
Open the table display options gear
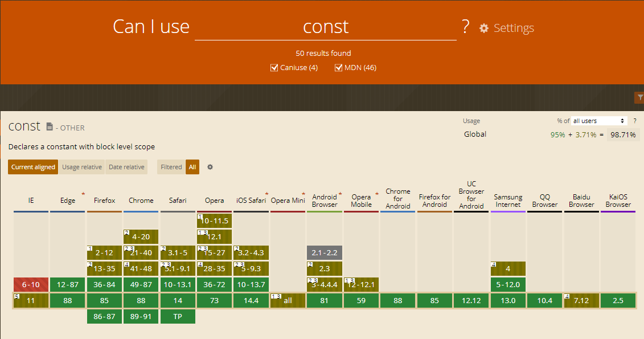click(x=210, y=167)
